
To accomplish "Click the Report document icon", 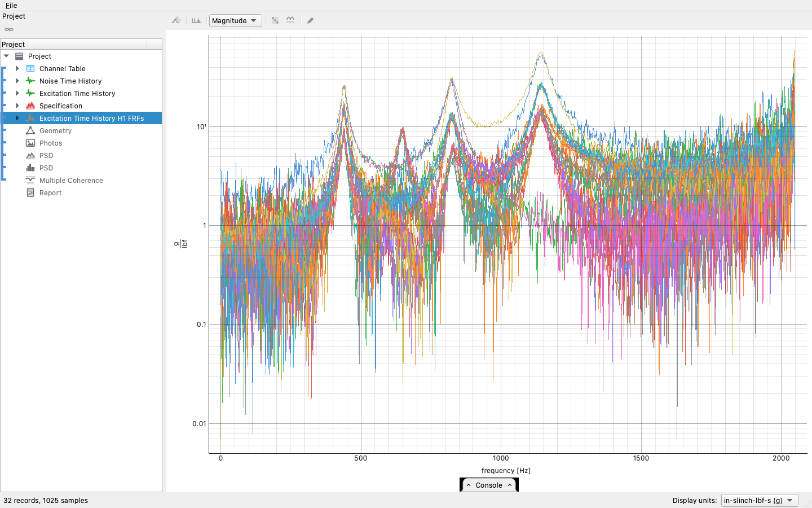I will tap(30, 192).
